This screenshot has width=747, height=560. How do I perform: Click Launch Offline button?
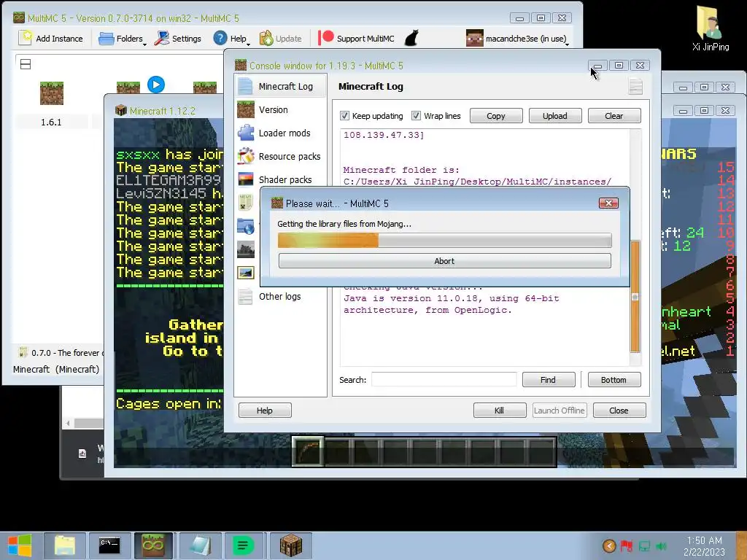coord(560,411)
